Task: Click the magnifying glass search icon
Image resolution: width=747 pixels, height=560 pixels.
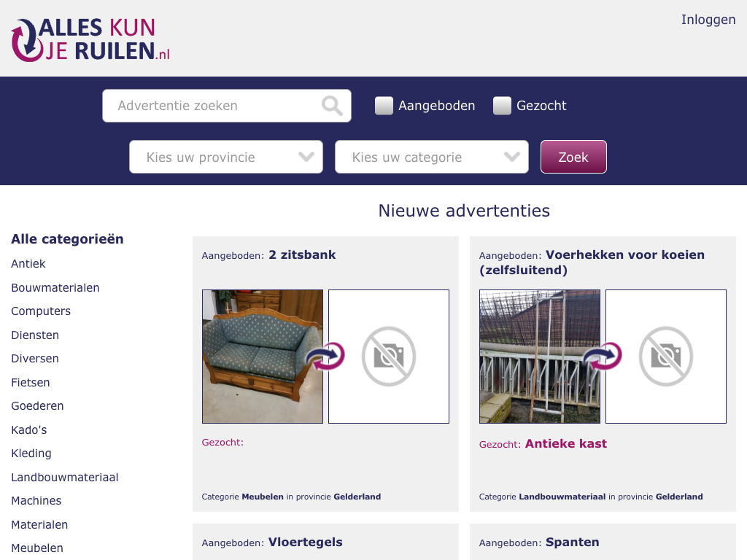Action: tap(332, 106)
